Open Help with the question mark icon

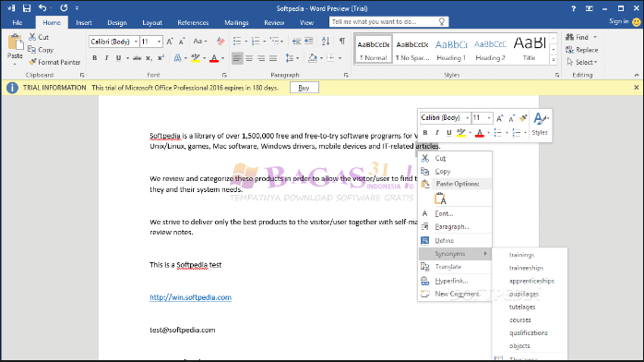click(573, 8)
